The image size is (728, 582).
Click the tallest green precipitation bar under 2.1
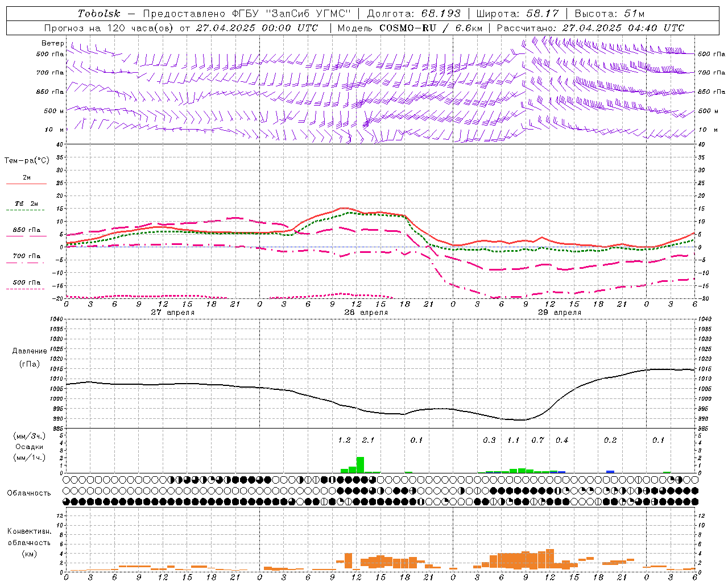click(x=360, y=465)
